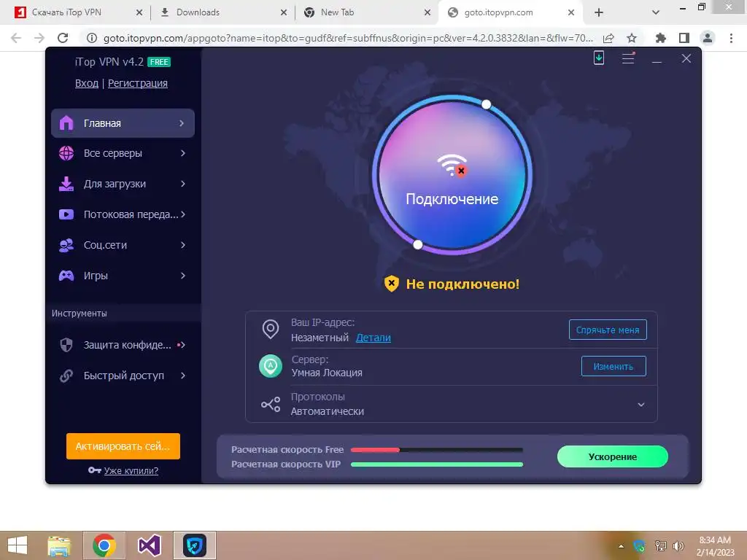This screenshot has height=560, width=747.
Task: Open Все серверы menu item
Action: [x=123, y=153]
